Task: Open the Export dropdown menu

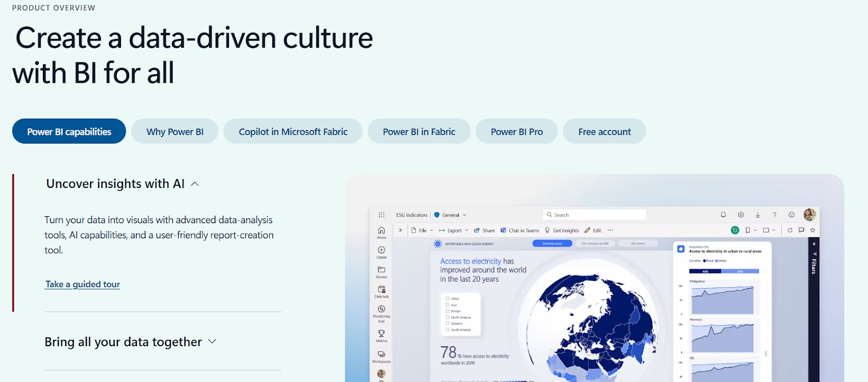Action: 454,230
